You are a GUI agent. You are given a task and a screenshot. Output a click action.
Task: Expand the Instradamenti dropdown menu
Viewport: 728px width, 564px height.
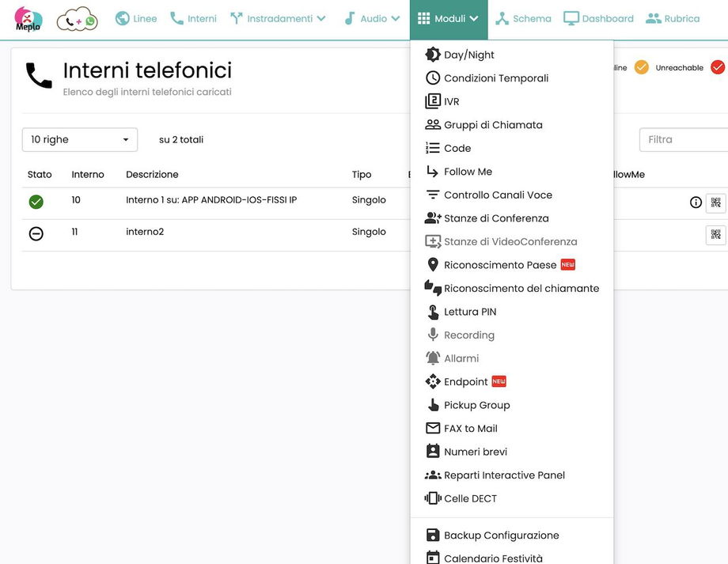point(278,19)
